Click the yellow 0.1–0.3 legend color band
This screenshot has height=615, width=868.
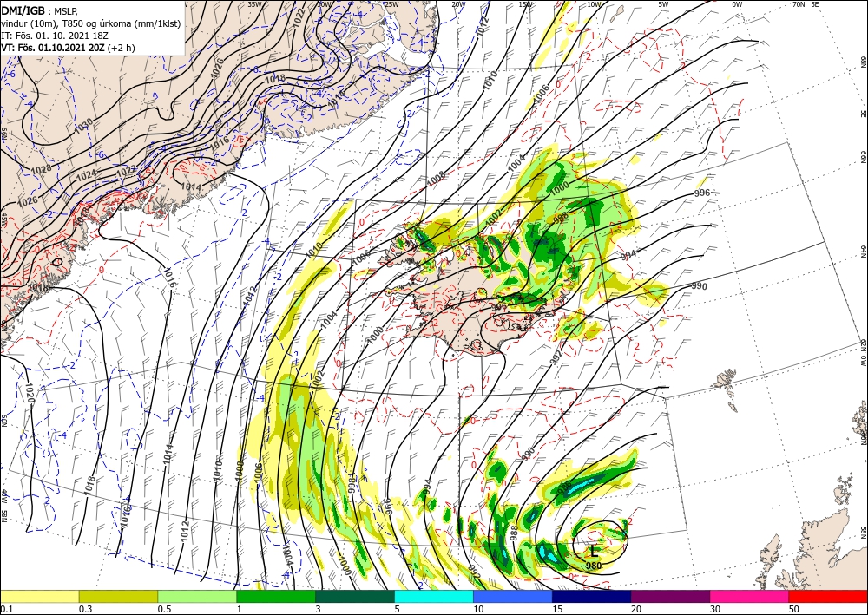click(39, 596)
